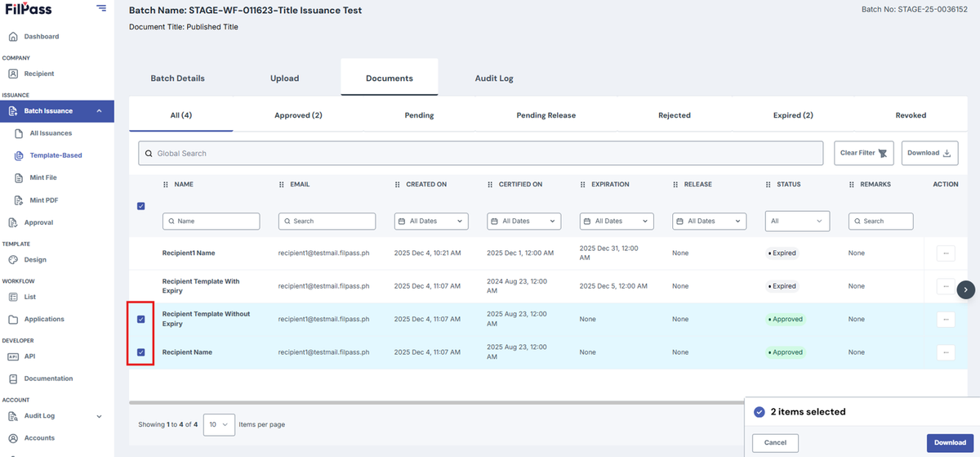Open workflow Applications page

pyautogui.click(x=44, y=319)
